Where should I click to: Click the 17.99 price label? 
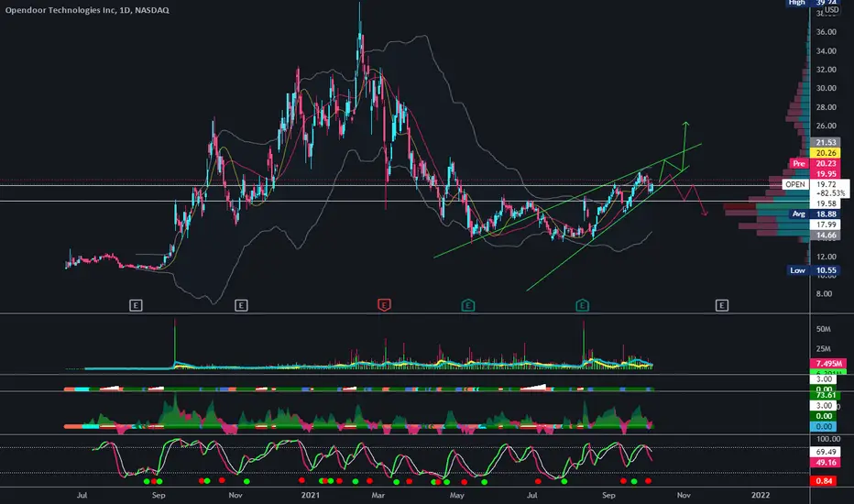826,225
